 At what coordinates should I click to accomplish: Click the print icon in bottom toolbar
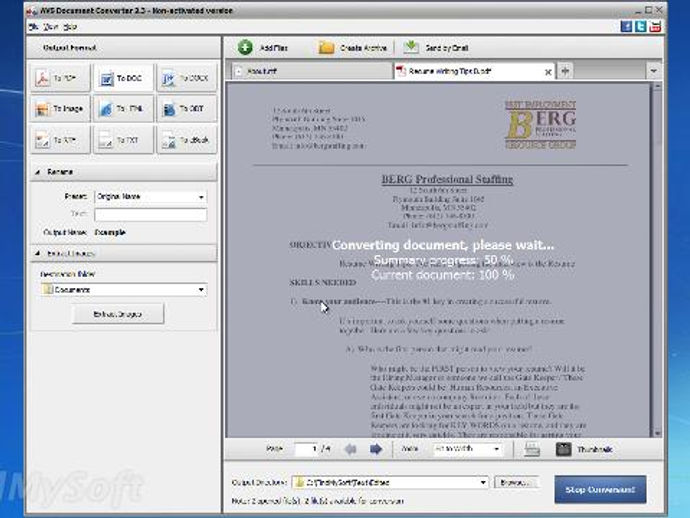(532, 449)
